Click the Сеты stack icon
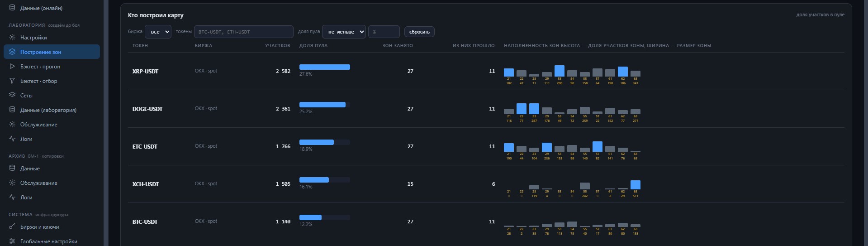The height and width of the screenshot is (246, 868). point(12,95)
